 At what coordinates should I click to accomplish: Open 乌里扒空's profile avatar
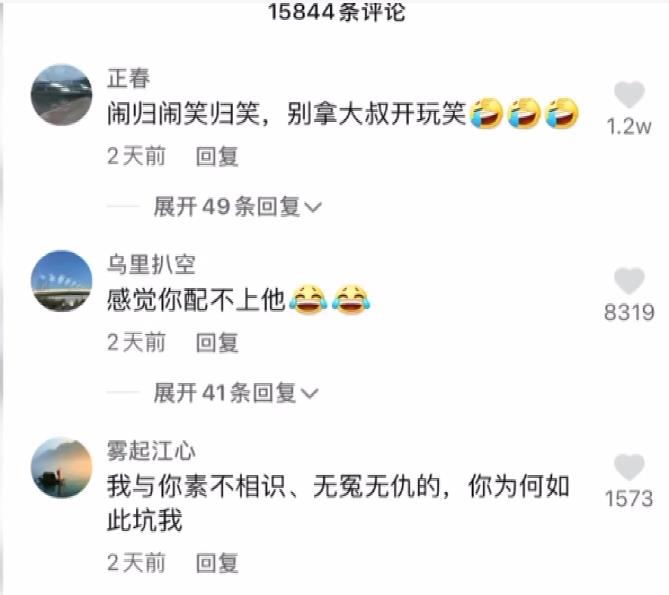click(x=61, y=281)
